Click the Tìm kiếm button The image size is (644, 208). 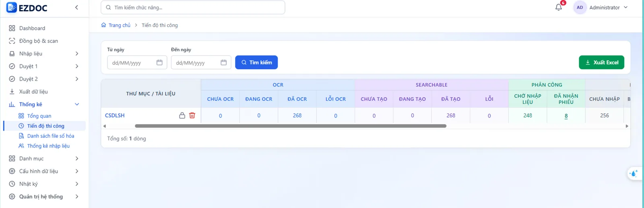(x=256, y=62)
